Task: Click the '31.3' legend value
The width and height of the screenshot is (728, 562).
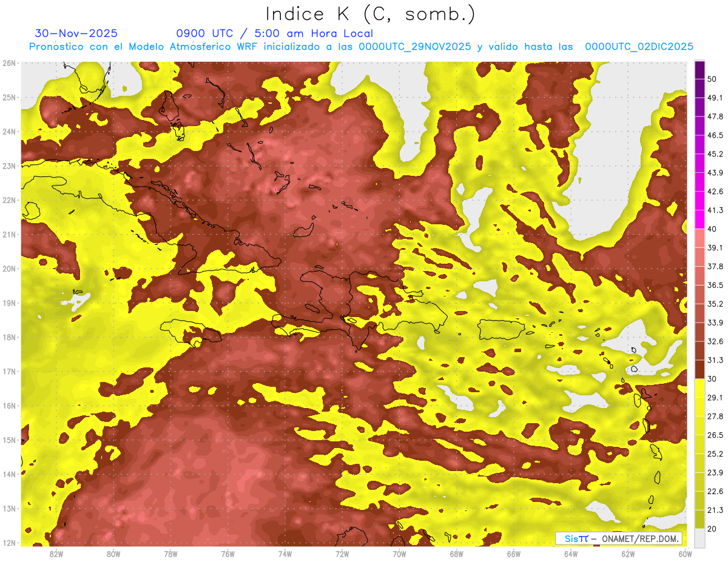Action: (715, 360)
